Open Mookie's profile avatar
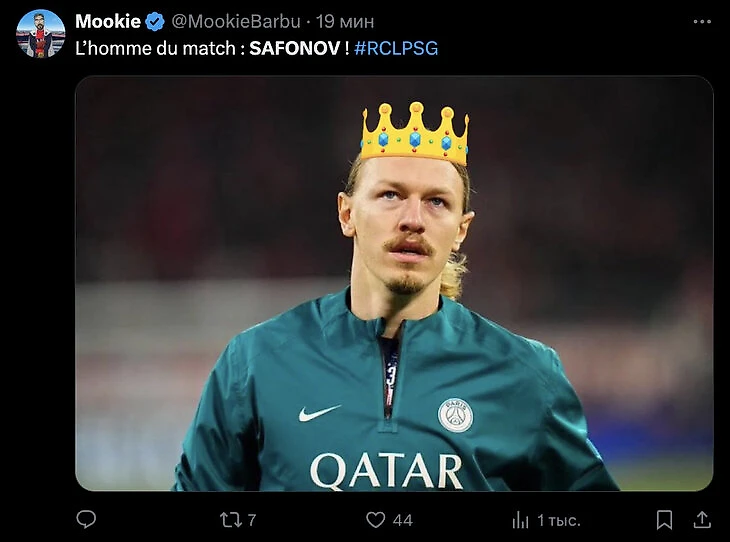 coord(41,34)
